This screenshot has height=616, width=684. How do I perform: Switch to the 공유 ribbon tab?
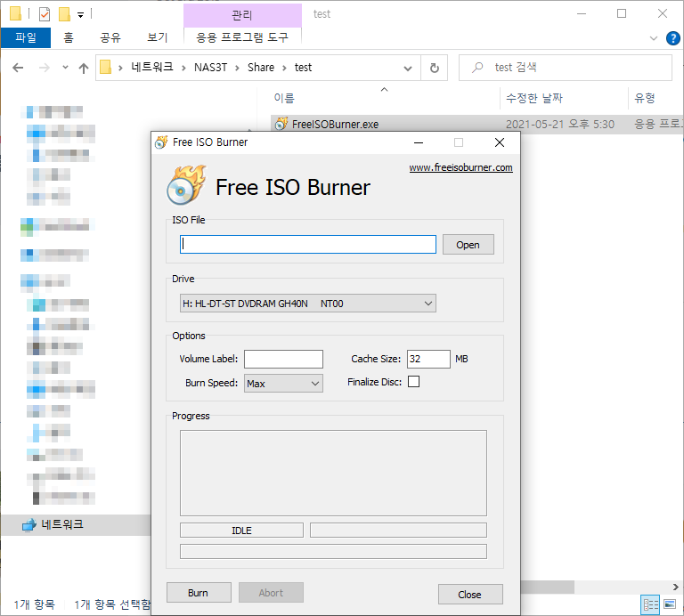(110, 37)
